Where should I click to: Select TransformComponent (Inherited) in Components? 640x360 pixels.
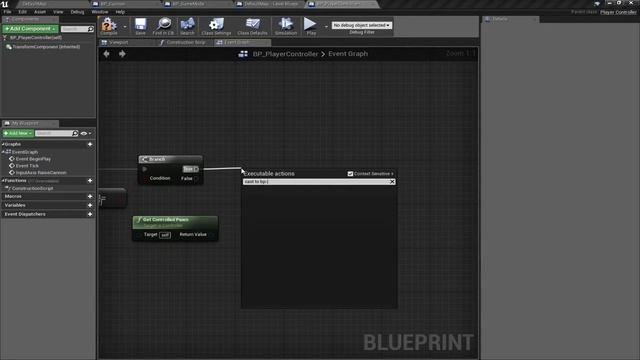(46, 47)
